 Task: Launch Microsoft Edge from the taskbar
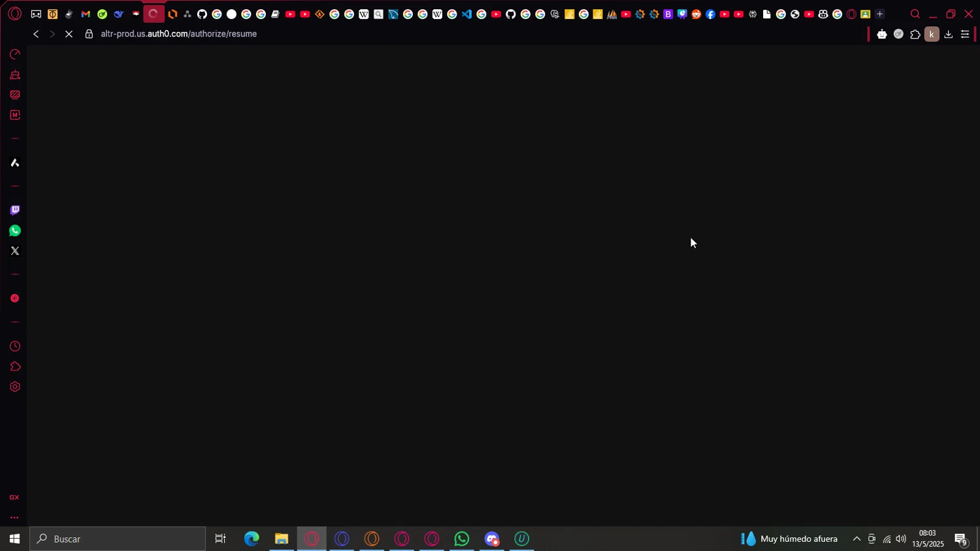click(x=252, y=539)
